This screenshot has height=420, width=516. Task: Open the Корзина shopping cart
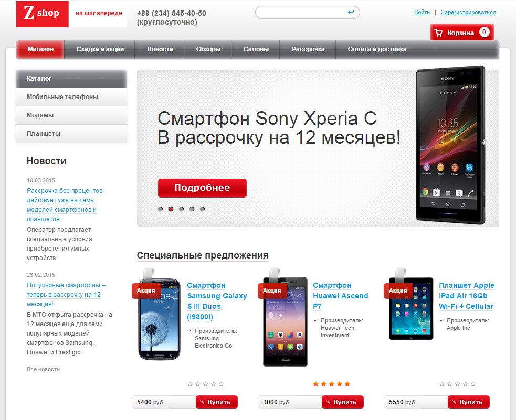pos(462,32)
